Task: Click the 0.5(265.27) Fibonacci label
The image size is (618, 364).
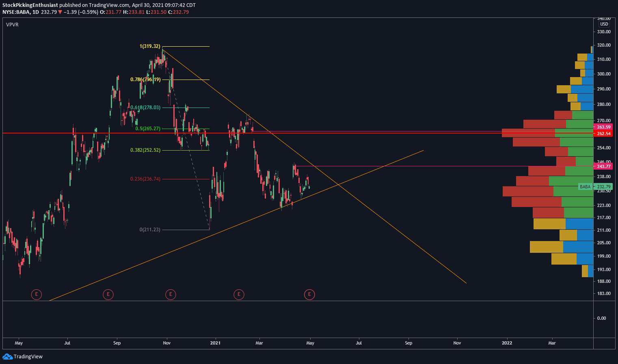Action: pyautogui.click(x=148, y=129)
